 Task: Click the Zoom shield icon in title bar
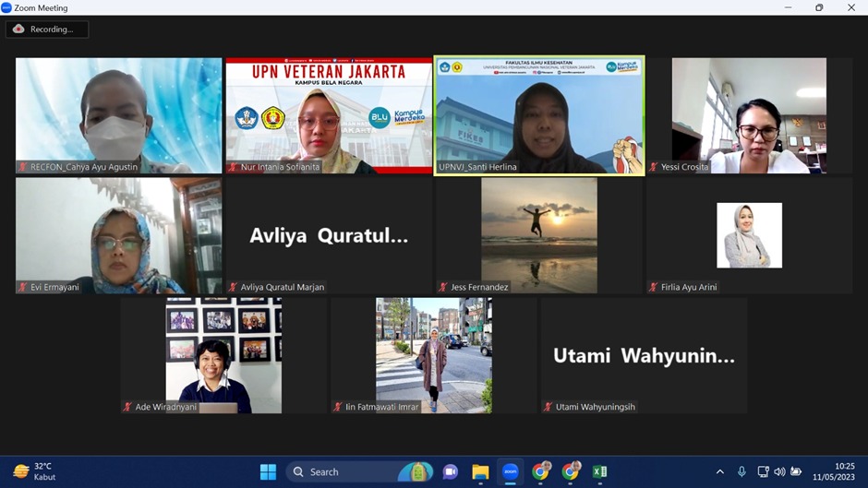[6, 7]
